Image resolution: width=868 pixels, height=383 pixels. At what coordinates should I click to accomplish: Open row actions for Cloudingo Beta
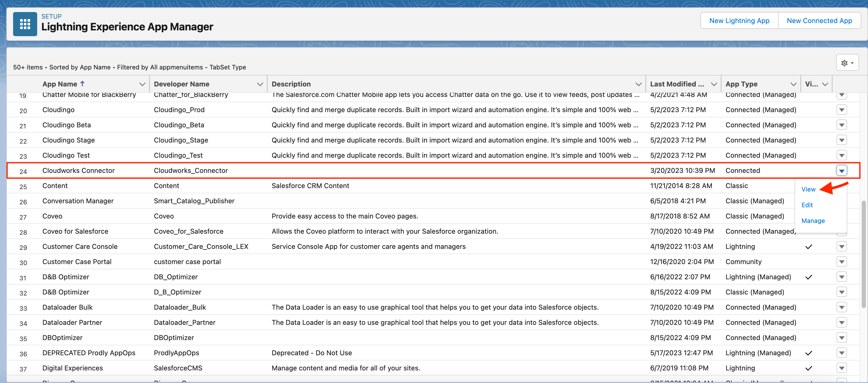click(x=841, y=125)
